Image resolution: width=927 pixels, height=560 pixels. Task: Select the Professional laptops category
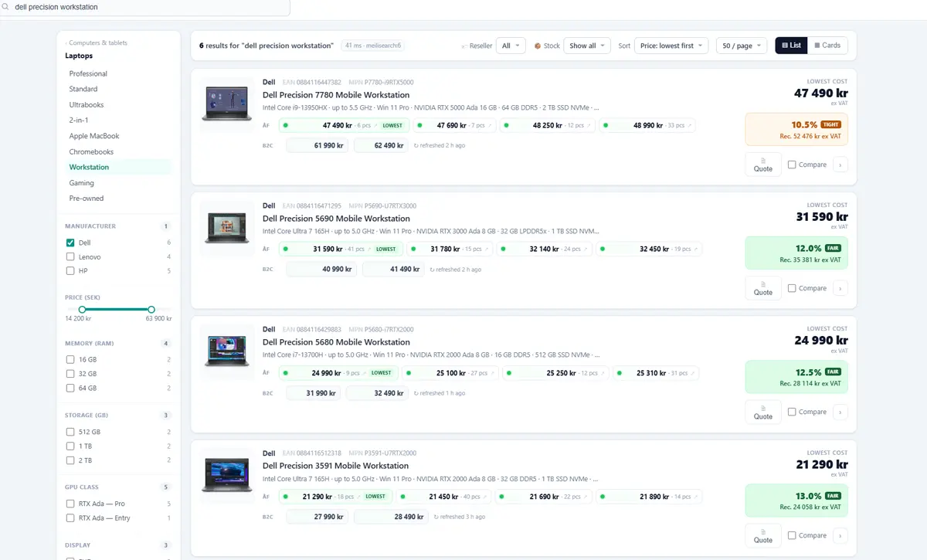[x=88, y=73]
